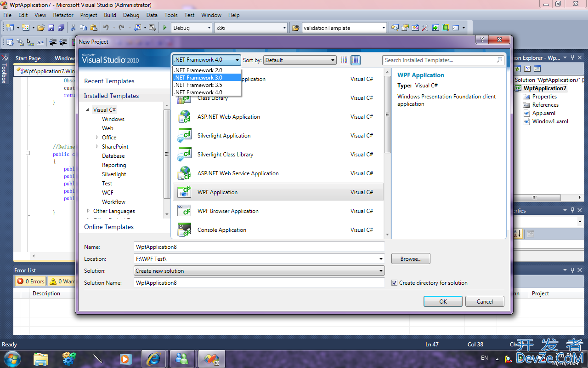
Task: Choose .NET Framework 4.0 in the dropdown list
Action: click(207, 92)
